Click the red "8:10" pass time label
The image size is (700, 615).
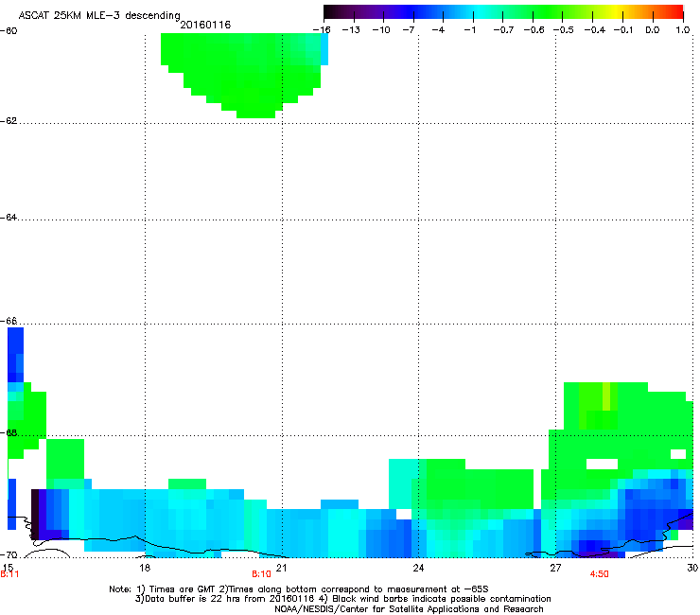[x=261, y=574]
